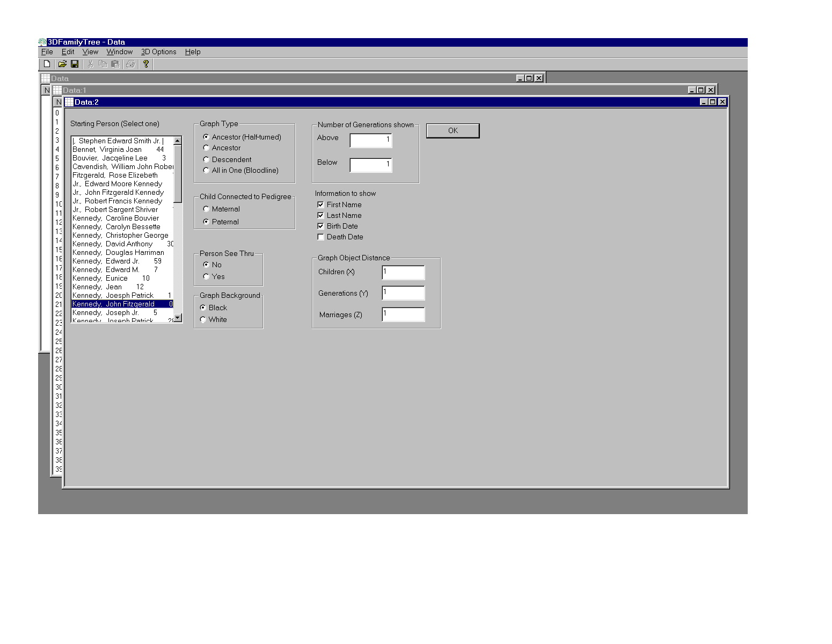Open the Help menu
The width and height of the screenshot is (832, 644).
click(193, 52)
